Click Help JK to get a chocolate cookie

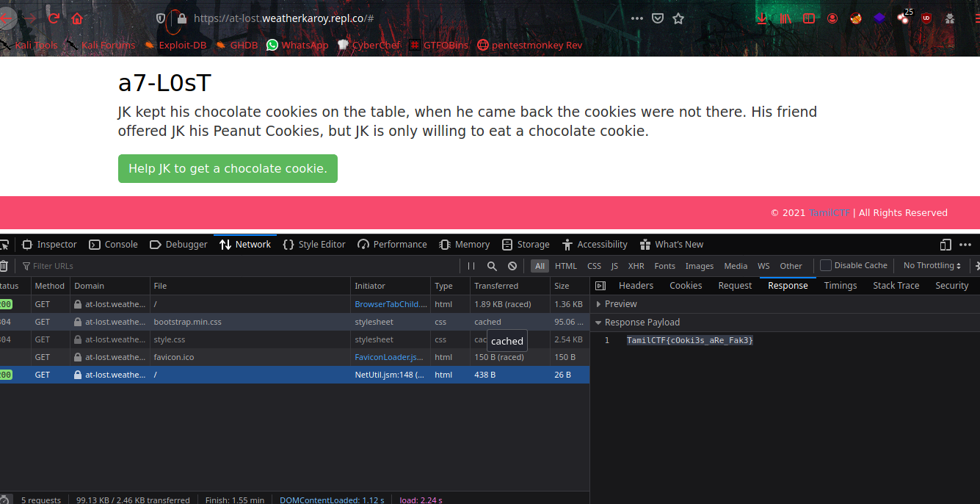[x=228, y=168]
